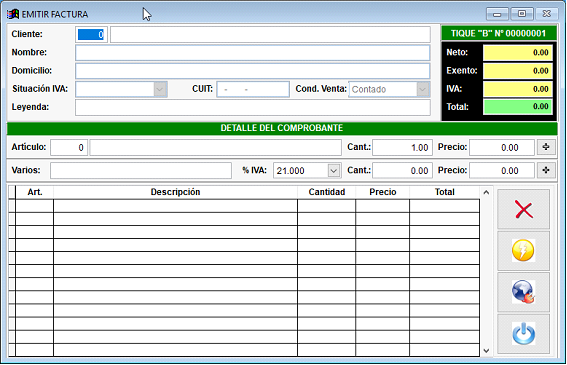The width and height of the screenshot is (567, 365).
Task: Select the Leyenda text box
Action: 252,107
